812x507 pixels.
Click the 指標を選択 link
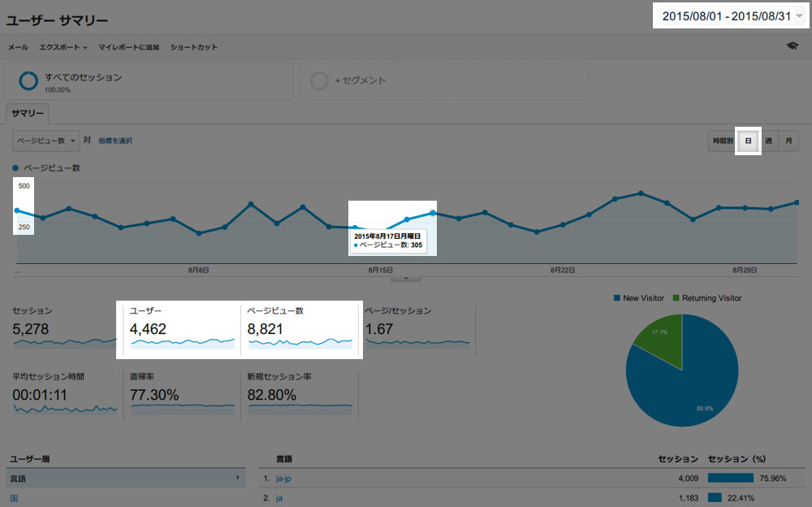(x=115, y=141)
